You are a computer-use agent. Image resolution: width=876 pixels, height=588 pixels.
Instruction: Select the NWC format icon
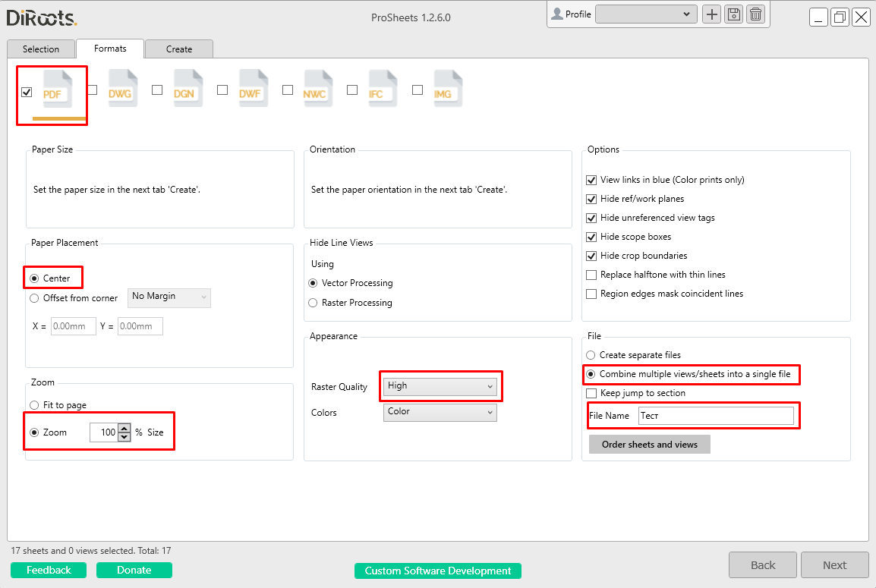(x=317, y=88)
